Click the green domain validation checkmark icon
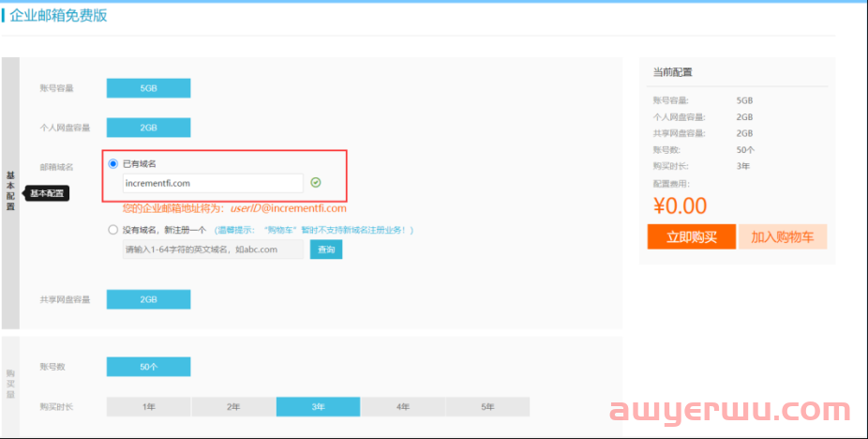 click(316, 183)
